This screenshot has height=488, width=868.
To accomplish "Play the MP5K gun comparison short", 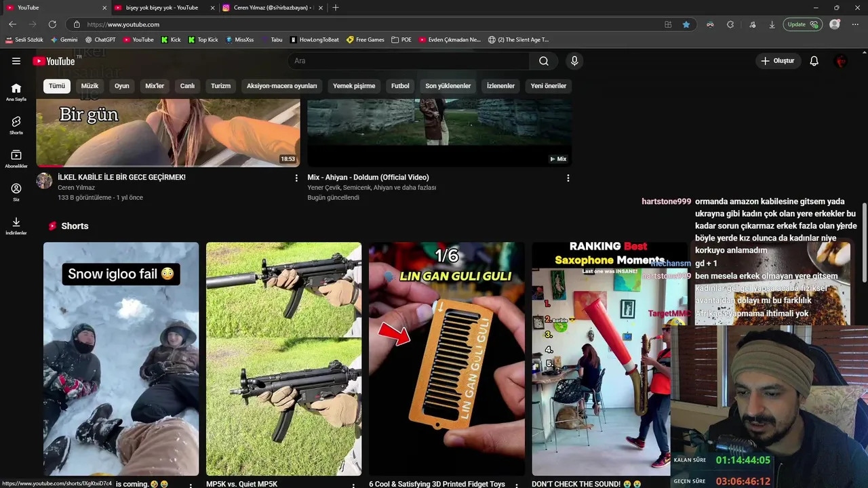I will click(x=284, y=359).
